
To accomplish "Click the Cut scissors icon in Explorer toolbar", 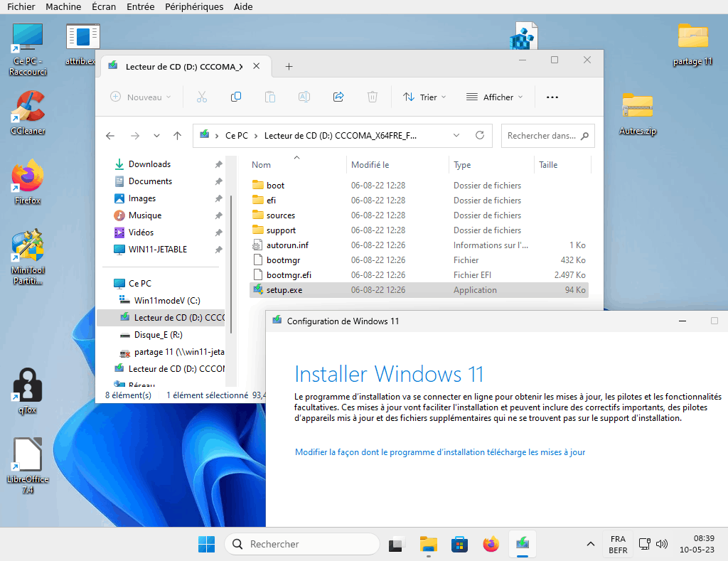I will click(201, 97).
